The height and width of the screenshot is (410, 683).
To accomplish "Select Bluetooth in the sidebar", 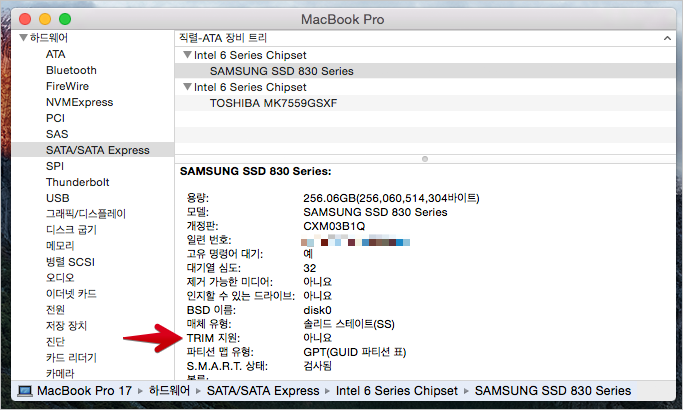I will 71,70.
